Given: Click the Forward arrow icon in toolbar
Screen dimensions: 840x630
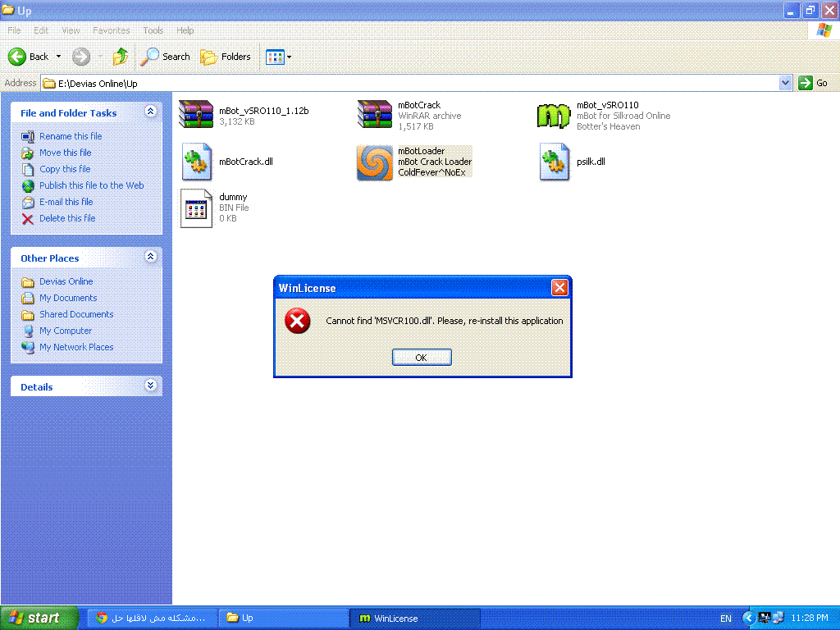Looking at the screenshot, I should click(x=81, y=57).
